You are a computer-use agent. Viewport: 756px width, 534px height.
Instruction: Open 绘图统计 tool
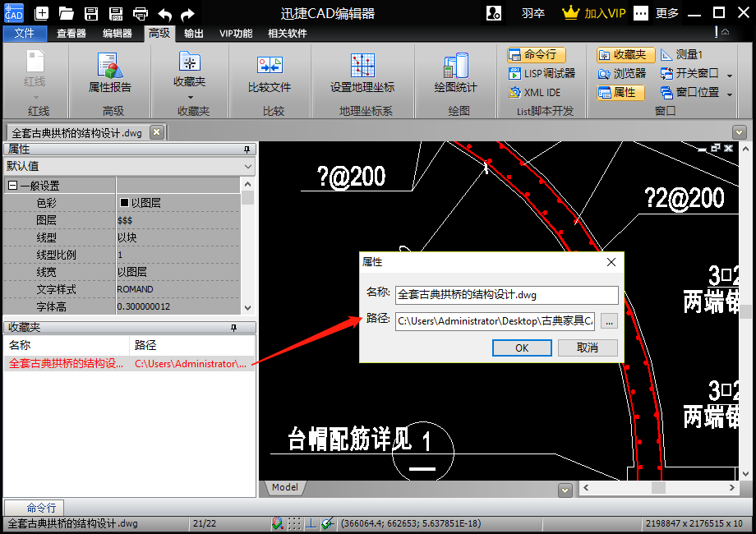coord(455,73)
